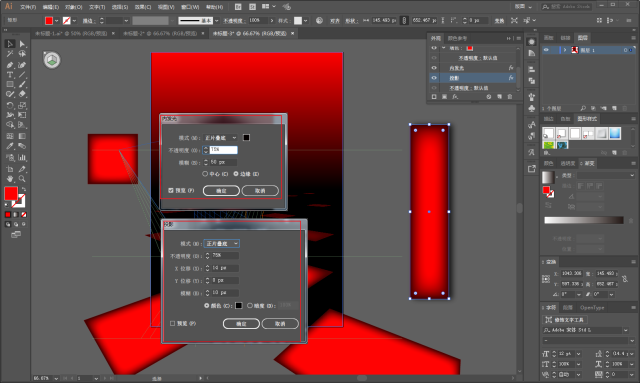Viewport: 640px width, 383px height.
Task: Click the 不透明度 field in Inner Glow dialog
Action: [223, 150]
